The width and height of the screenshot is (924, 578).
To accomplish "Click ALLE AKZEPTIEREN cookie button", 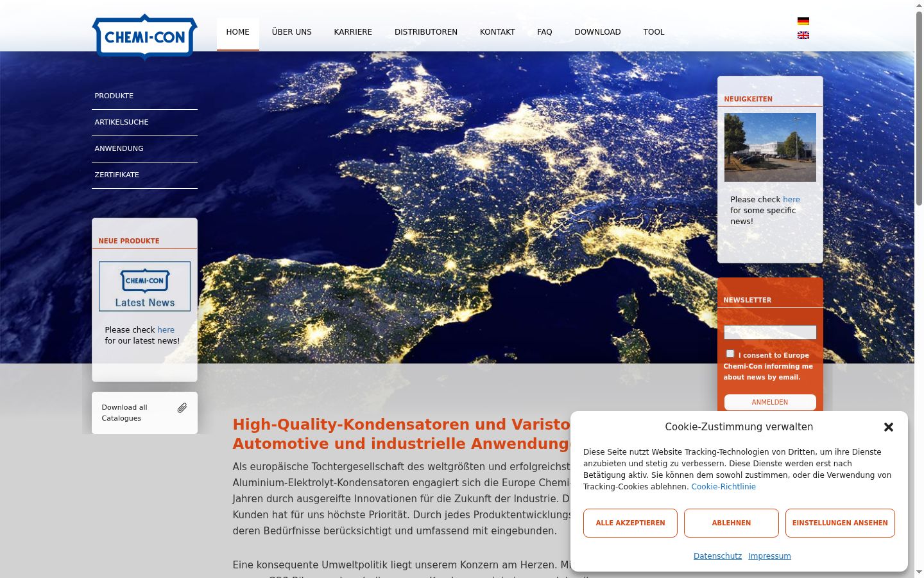I will click(x=630, y=523).
